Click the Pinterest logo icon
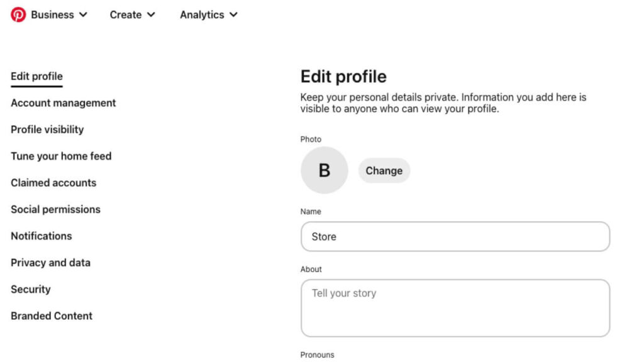 coord(18,14)
